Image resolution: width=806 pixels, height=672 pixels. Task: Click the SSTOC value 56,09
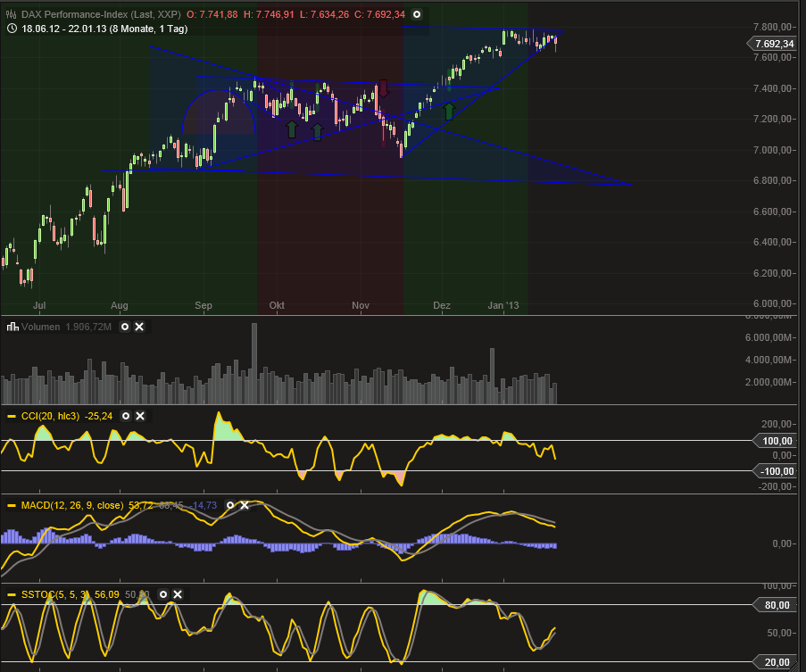click(x=107, y=594)
